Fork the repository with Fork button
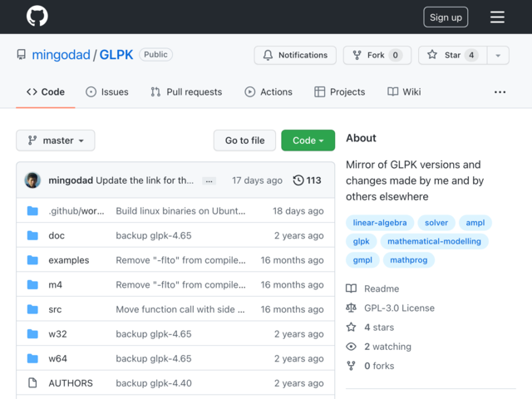 coord(377,56)
